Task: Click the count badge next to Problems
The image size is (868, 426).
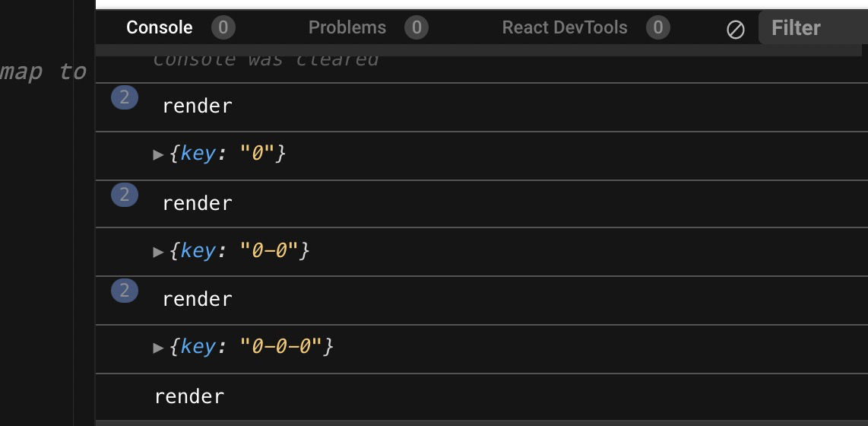Action: pyautogui.click(x=416, y=28)
